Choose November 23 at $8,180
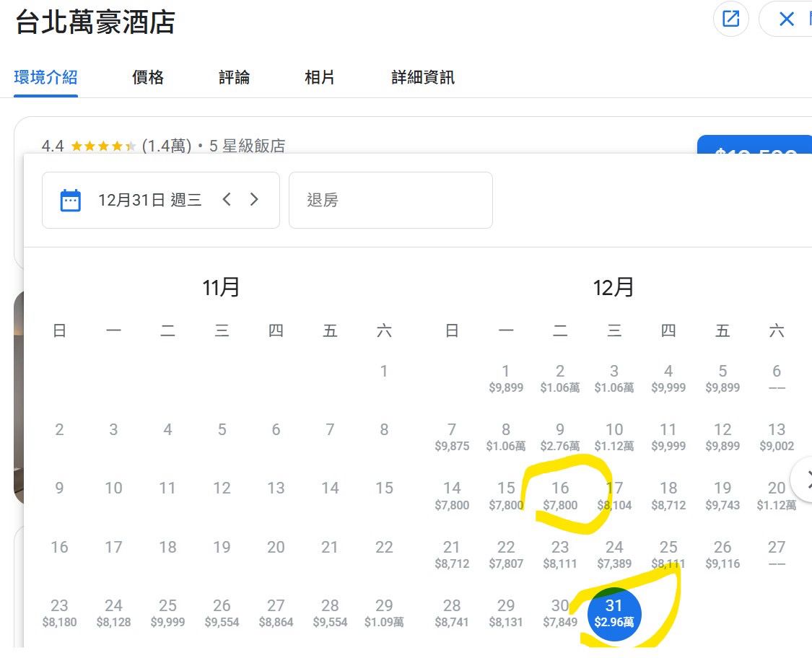The width and height of the screenshot is (812, 658). [59, 613]
